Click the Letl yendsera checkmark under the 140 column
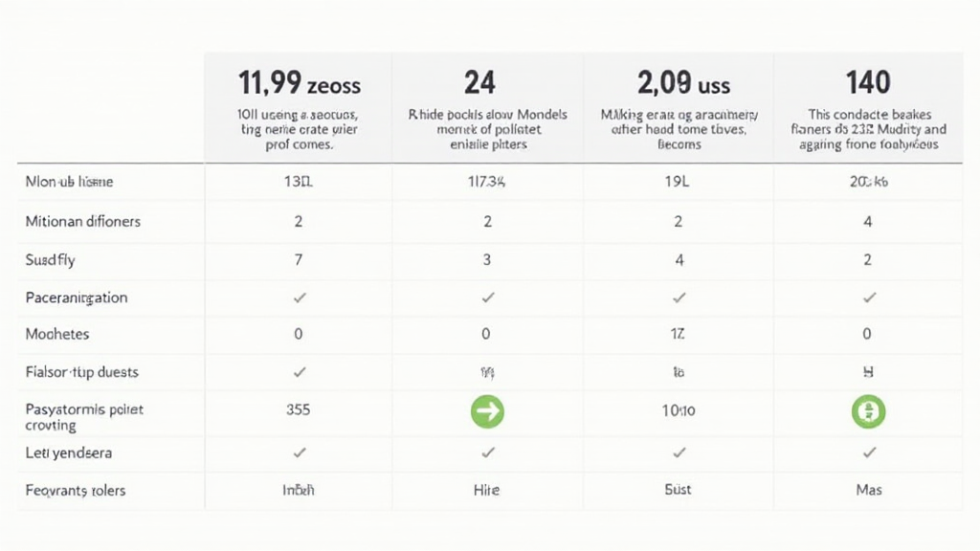This screenshot has height=551, width=980. tap(869, 452)
